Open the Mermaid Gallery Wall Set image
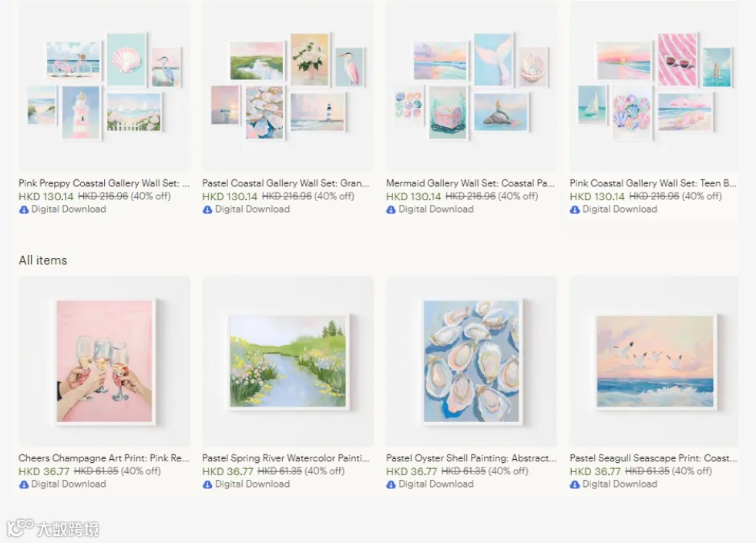The width and height of the screenshot is (756, 543). (x=472, y=85)
